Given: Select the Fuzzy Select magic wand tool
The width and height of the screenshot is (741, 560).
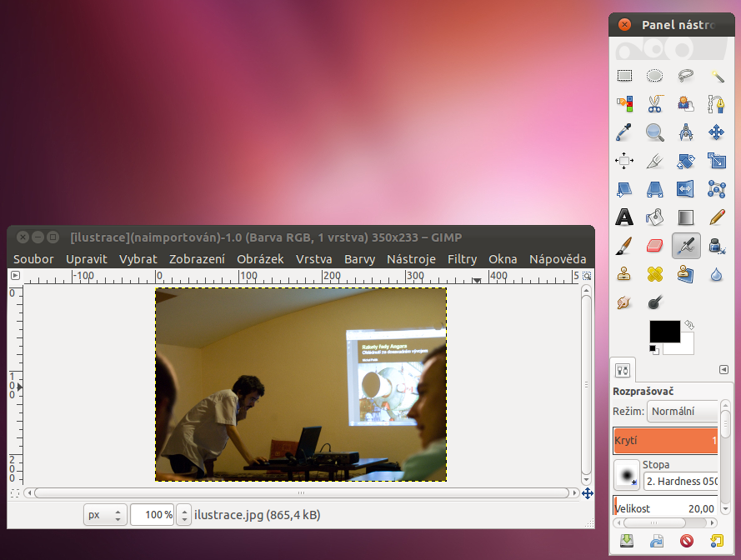Looking at the screenshot, I should pos(717,76).
